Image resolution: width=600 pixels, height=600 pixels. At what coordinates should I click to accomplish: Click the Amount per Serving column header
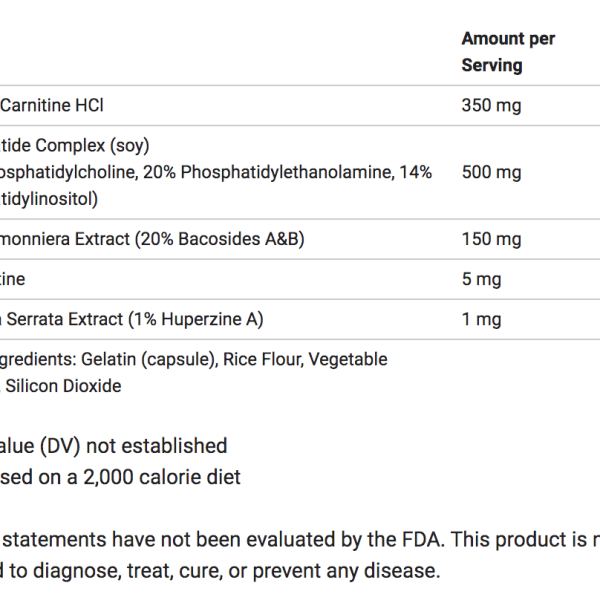click(508, 52)
